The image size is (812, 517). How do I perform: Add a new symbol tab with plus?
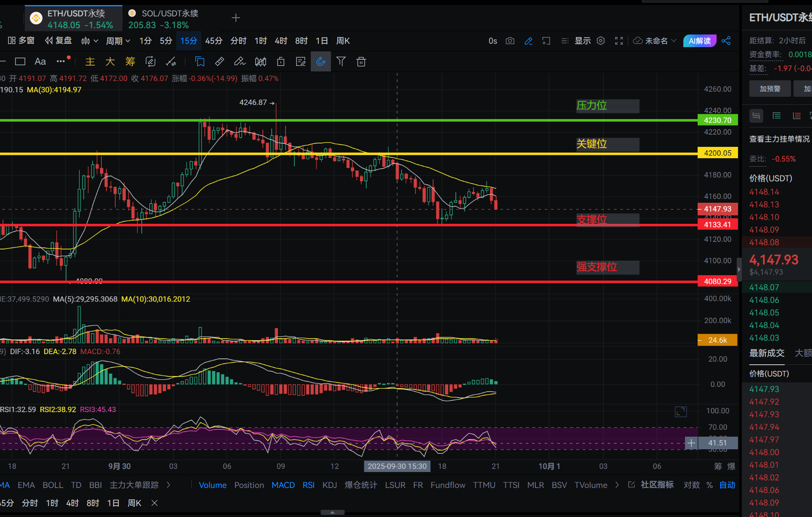pos(236,18)
